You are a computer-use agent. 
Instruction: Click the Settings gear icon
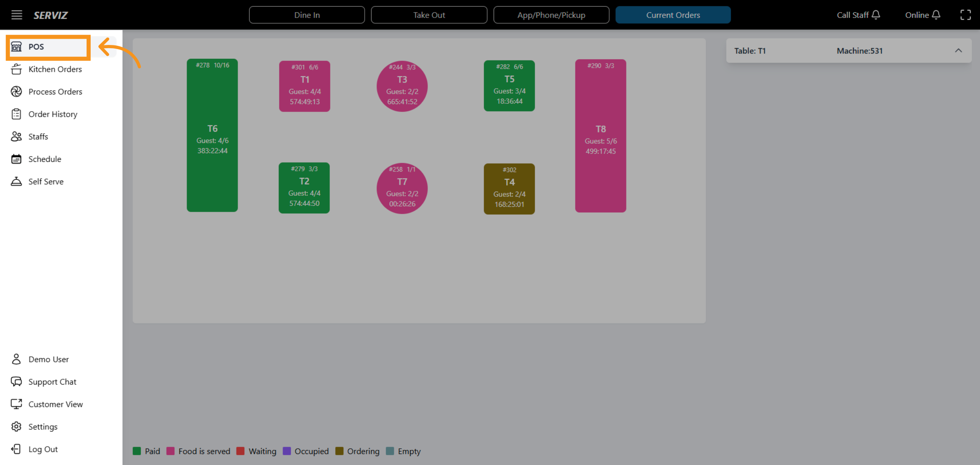point(16,427)
